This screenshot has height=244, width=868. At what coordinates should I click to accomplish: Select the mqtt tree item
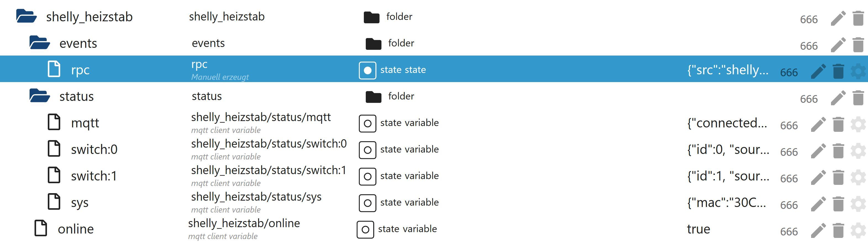click(x=85, y=123)
